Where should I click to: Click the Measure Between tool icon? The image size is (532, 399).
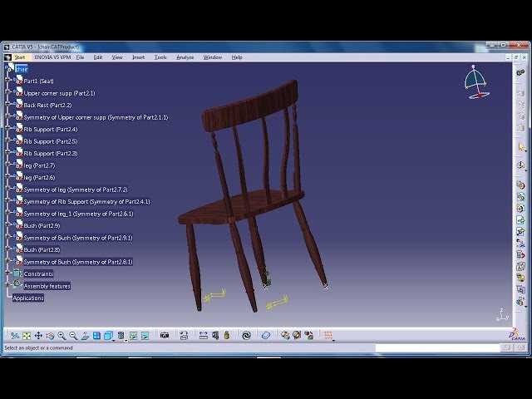click(x=203, y=336)
